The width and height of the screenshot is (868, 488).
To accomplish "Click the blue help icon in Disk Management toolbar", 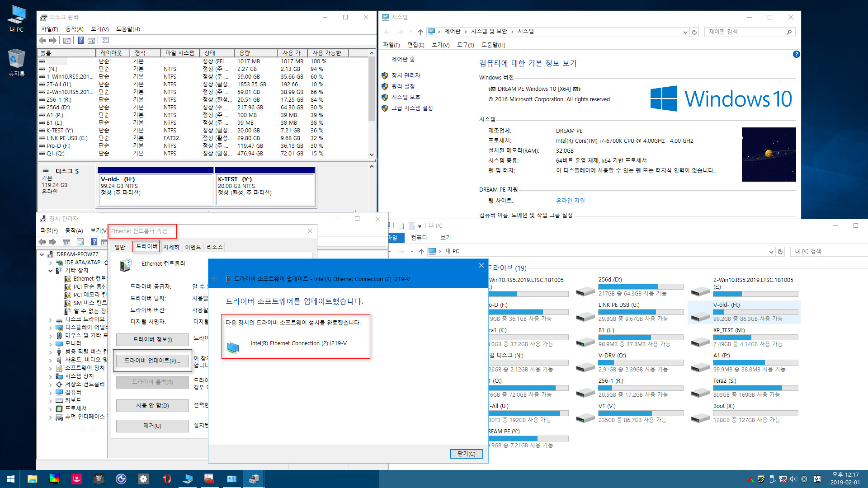I will [80, 41].
